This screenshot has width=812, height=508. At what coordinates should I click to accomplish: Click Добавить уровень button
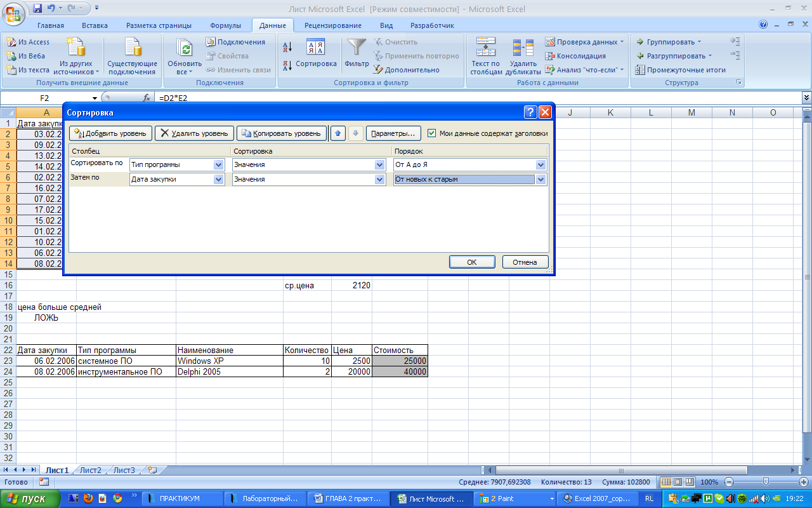point(110,133)
